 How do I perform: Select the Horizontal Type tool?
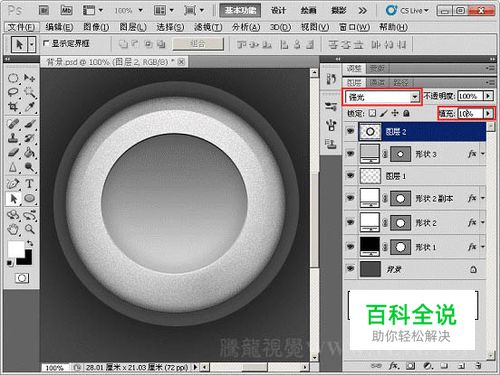29,183
